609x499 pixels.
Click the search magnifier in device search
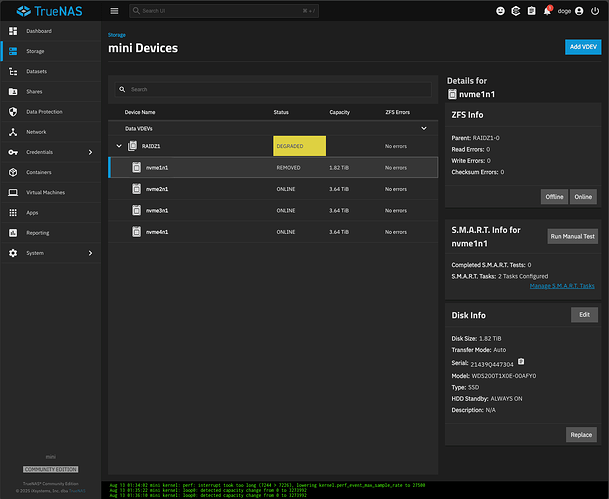tap(122, 89)
